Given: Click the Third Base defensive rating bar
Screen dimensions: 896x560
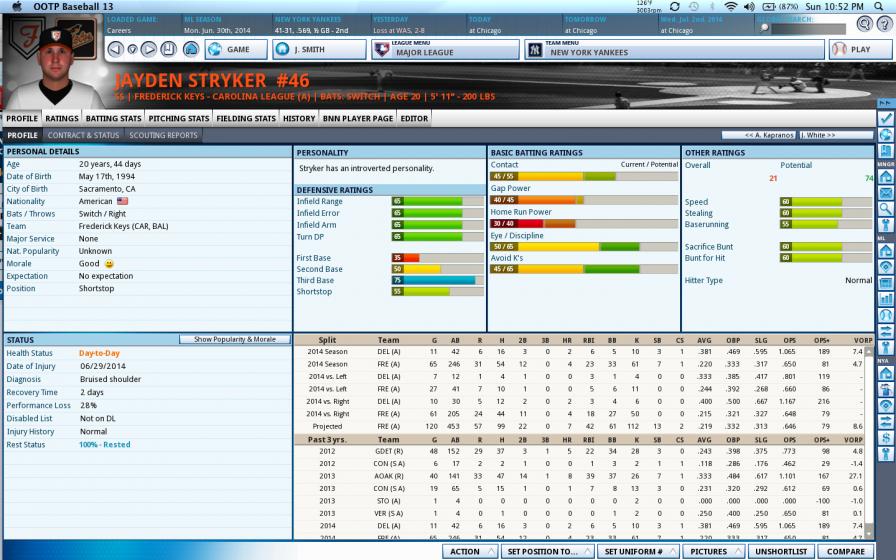Looking at the screenshot, I should pos(438,280).
